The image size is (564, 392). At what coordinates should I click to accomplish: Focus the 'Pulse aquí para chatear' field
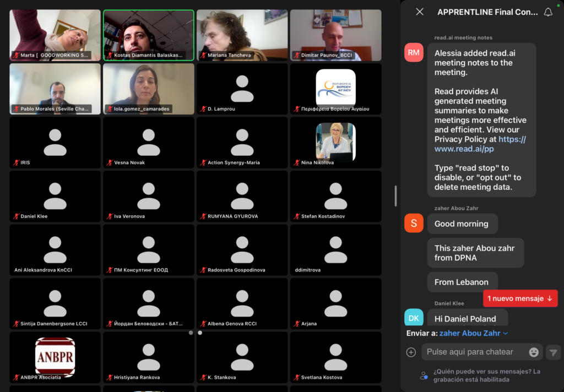(x=474, y=352)
